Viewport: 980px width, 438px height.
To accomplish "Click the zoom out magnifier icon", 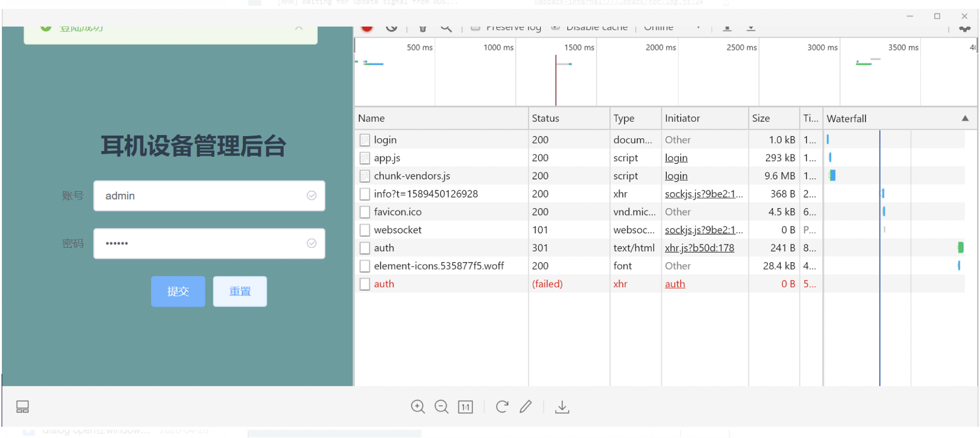I will [441, 407].
